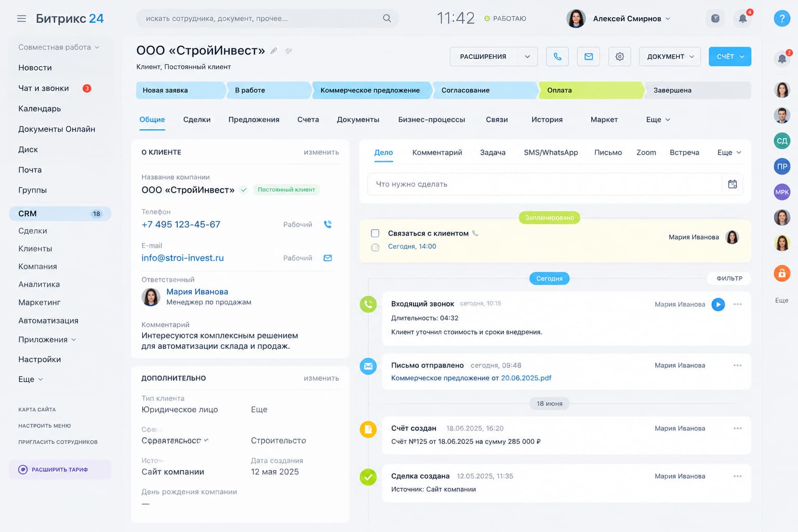
Task: Set stage to Оплата
Action: pyautogui.click(x=591, y=90)
